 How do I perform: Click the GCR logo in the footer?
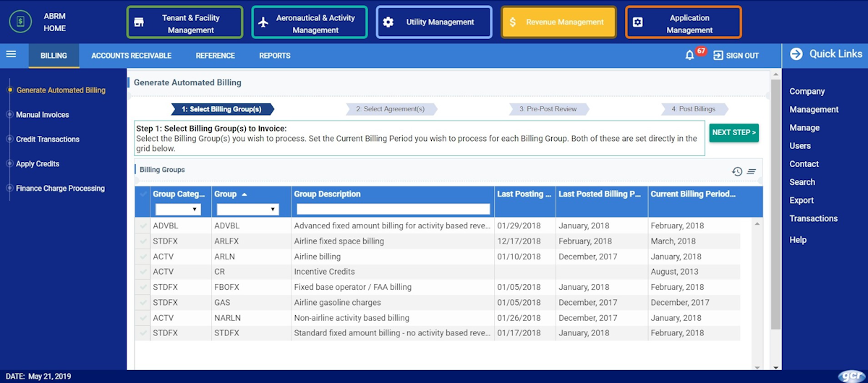(x=851, y=376)
